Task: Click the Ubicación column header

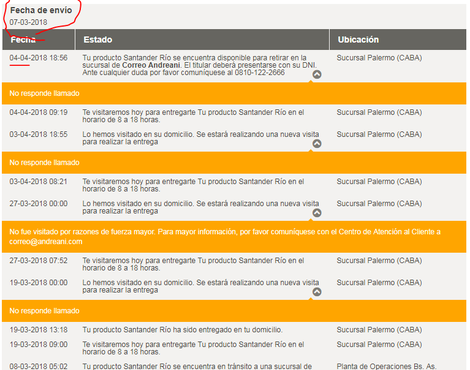Action: pyautogui.click(x=398, y=40)
